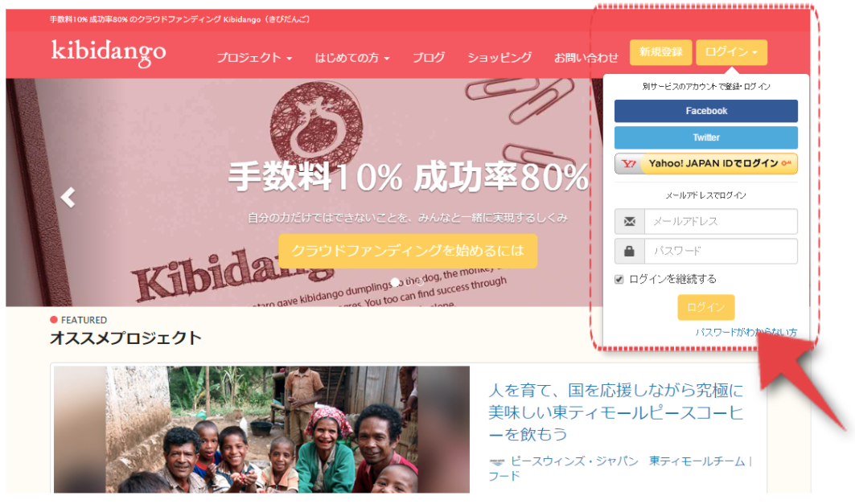Go to previous carousel slide arrow
This screenshot has height=504, width=855.
tap(68, 197)
